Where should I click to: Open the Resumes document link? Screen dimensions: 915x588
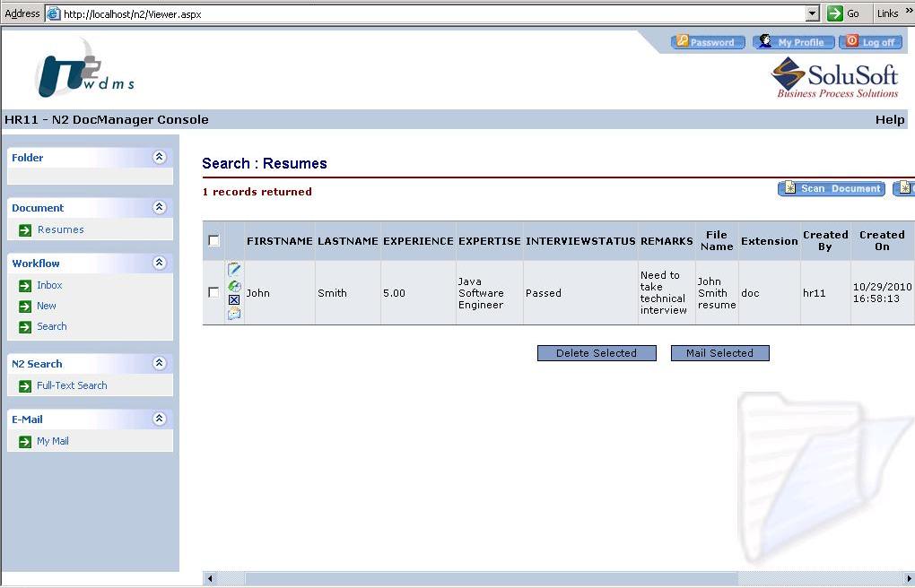click(61, 229)
